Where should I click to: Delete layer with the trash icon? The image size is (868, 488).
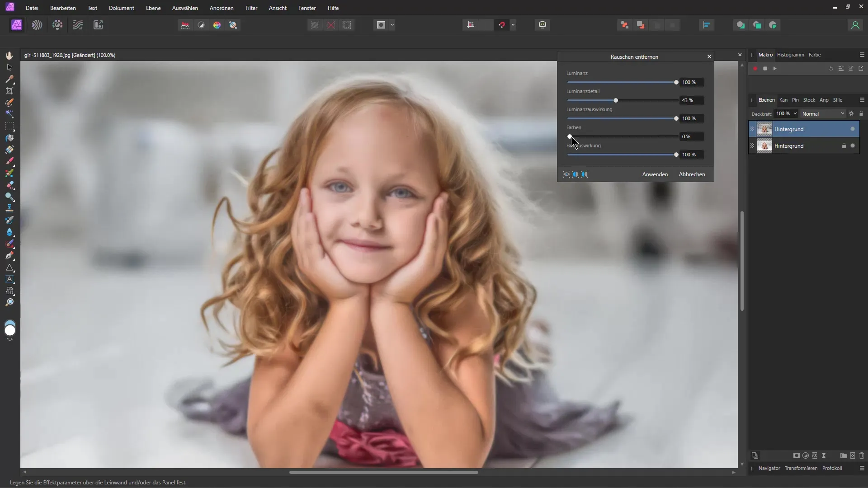(x=862, y=456)
